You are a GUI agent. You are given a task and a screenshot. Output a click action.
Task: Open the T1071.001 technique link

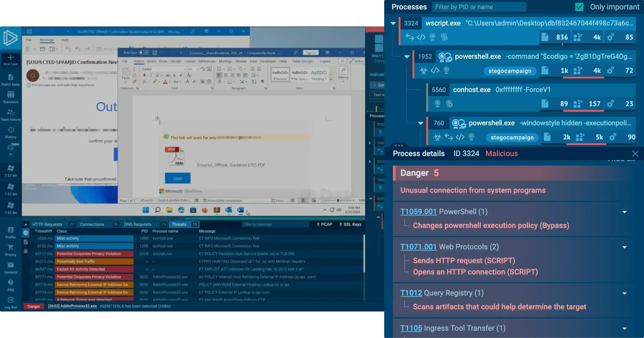[x=418, y=247]
